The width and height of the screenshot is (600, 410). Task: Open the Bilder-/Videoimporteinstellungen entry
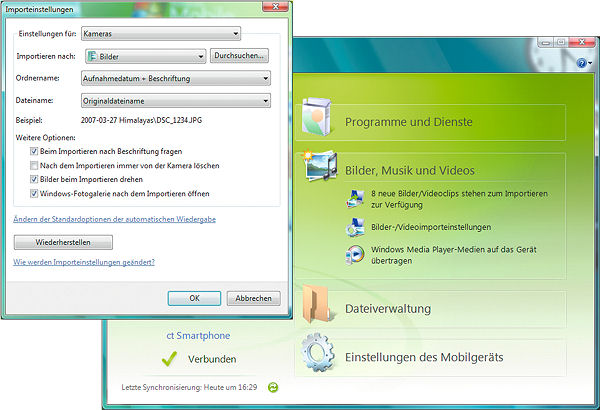431,227
